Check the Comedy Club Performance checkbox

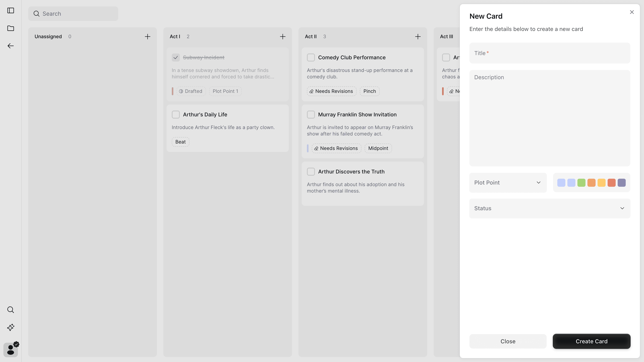311,57
